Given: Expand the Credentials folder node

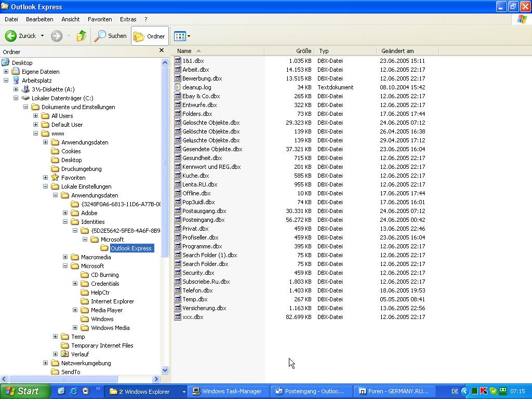Looking at the screenshot, I should (75, 283).
